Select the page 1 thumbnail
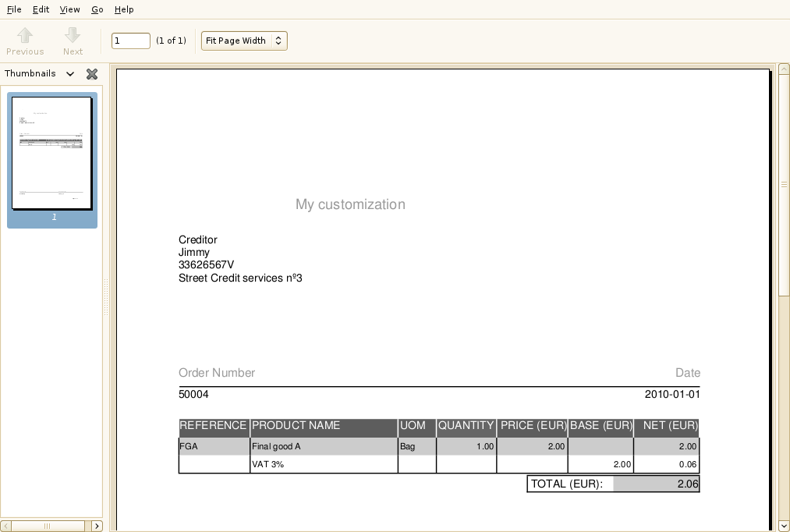This screenshot has width=790, height=532. tap(52, 154)
